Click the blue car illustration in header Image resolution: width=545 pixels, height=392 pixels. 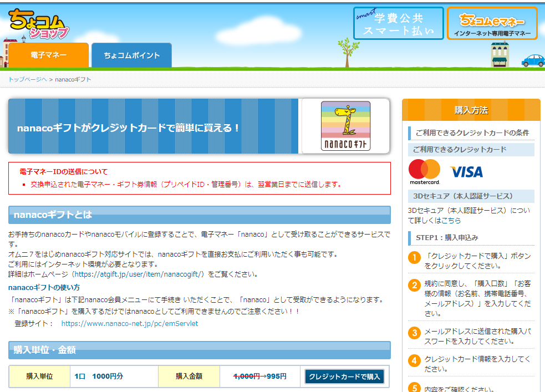pos(533,61)
